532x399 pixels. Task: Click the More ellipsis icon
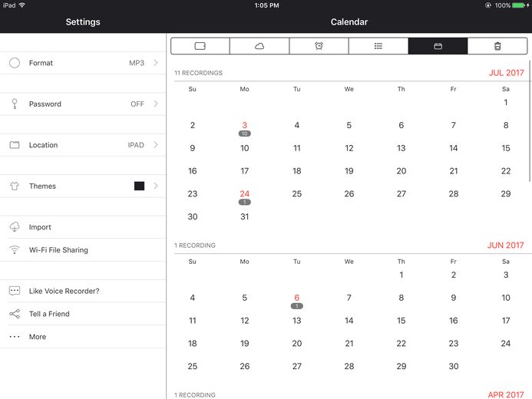pos(15,337)
